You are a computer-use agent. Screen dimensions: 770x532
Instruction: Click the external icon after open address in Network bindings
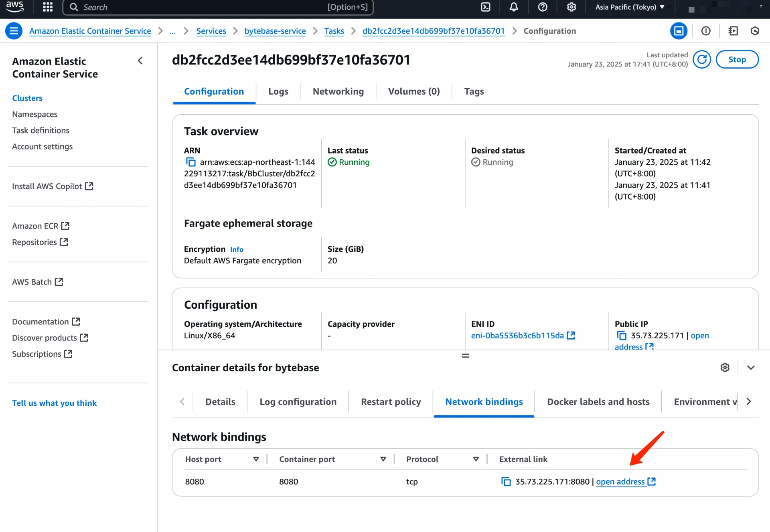tap(652, 481)
